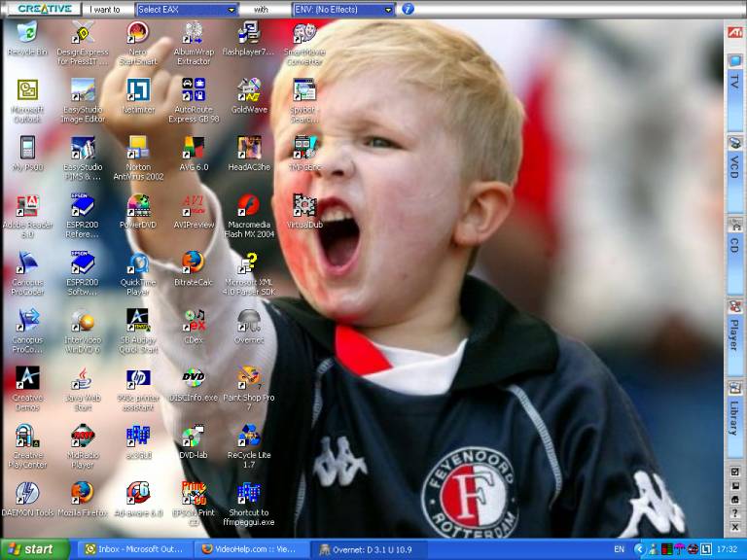Open the Player tab on ATI launchpad

(x=734, y=336)
